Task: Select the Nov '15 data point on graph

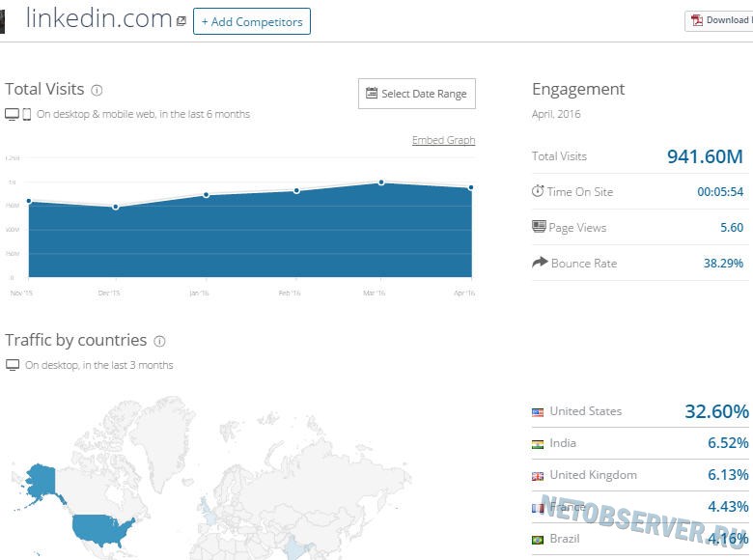Action: [29, 201]
